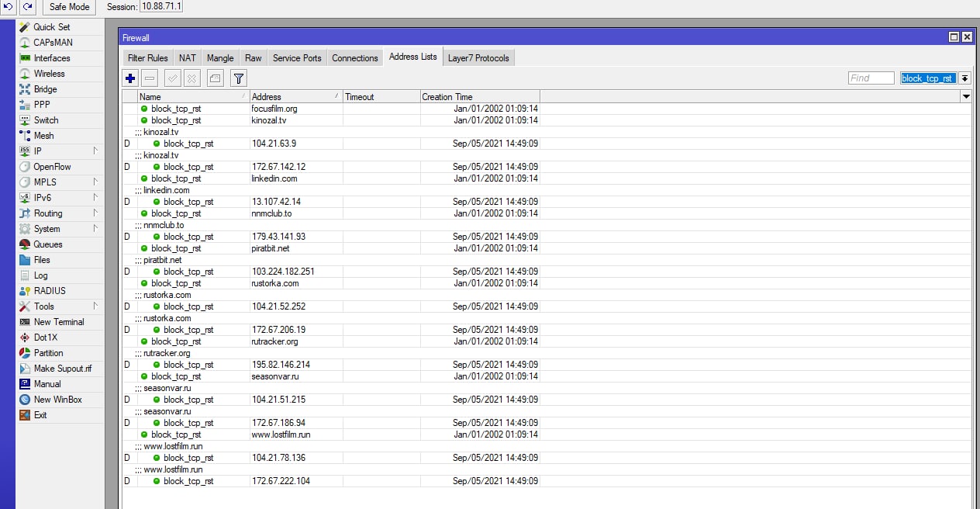Sort by the Timeout column header
The width and height of the screenshot is (980, 509).
381,97
